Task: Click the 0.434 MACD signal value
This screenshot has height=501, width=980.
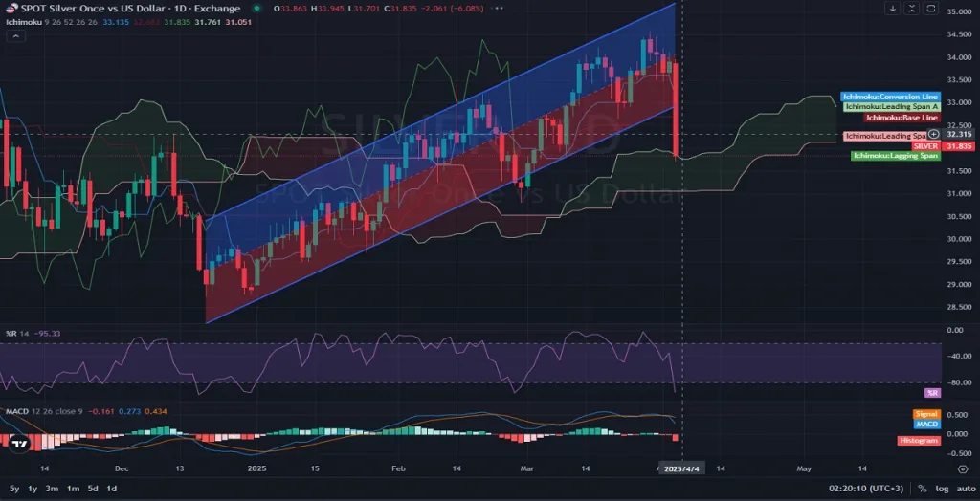Action: [154, 411]
